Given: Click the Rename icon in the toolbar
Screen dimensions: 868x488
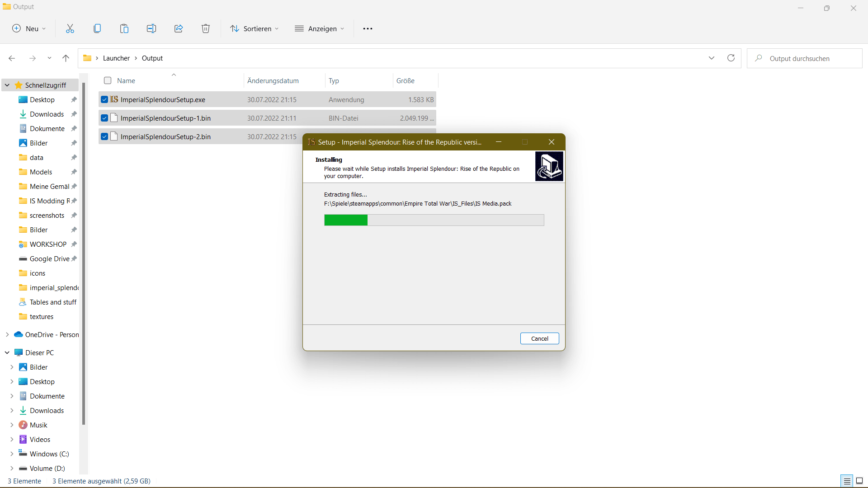Looking at the screenshot, I should tap(151, 28).
